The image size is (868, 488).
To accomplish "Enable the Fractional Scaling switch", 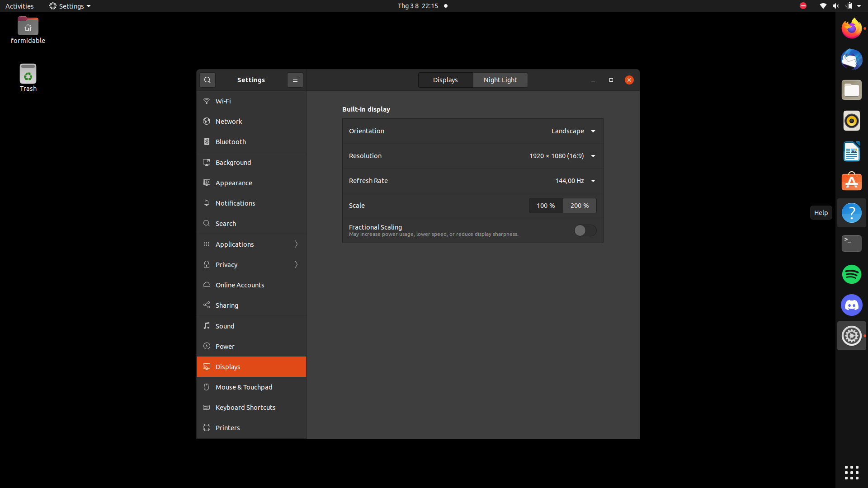I will tap(585, 231).
